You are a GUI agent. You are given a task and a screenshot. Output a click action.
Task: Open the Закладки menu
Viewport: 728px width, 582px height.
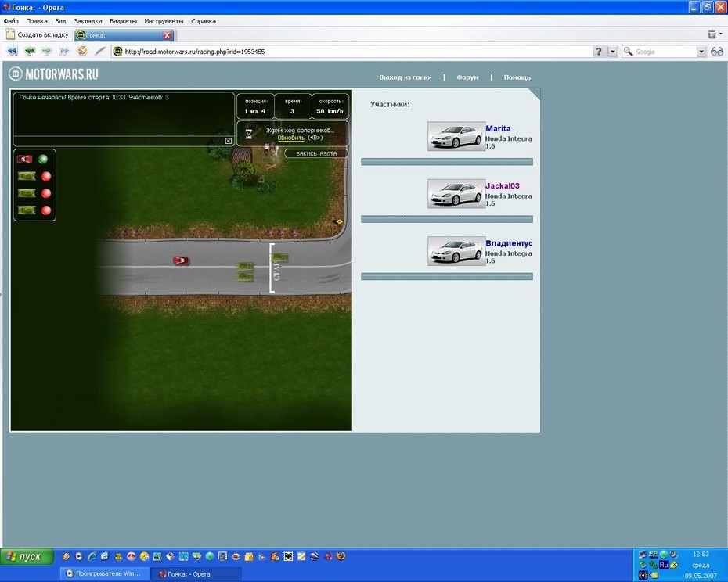(x=88, y=21)
